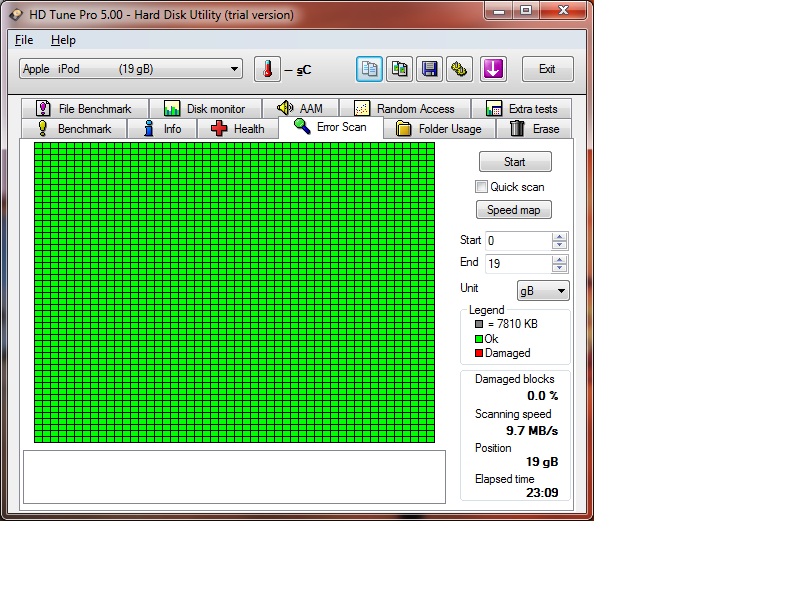Switch to the Disk monitor tab
The width and height of the screenshot is (800, 600).
(x=204, y=109)
